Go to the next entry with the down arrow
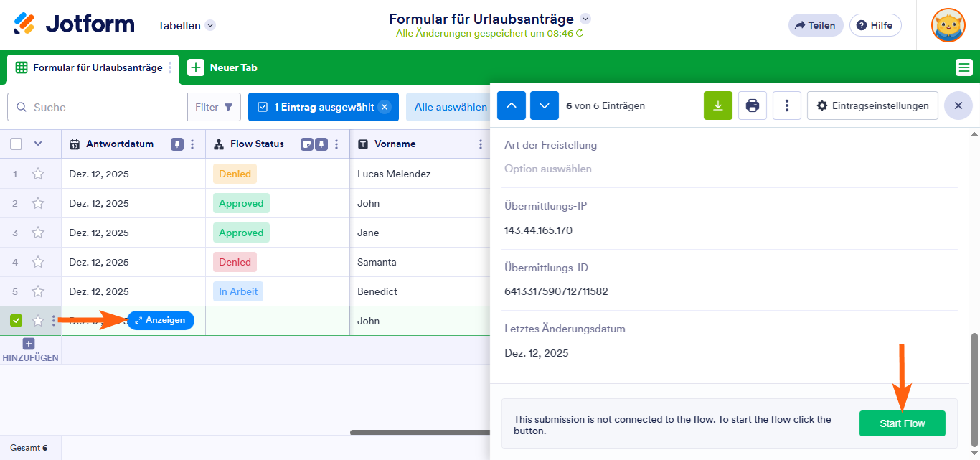 coord(544,105)
